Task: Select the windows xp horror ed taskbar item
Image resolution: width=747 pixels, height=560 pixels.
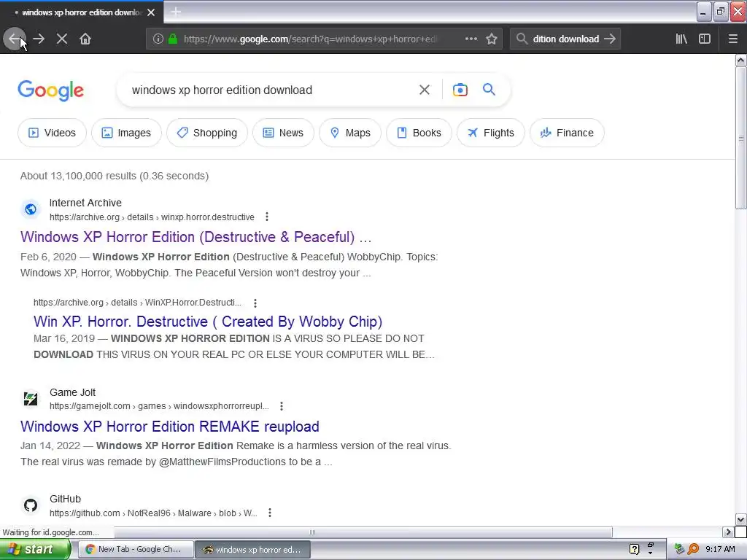Action: pyautogui.click(x=253, y=550)
